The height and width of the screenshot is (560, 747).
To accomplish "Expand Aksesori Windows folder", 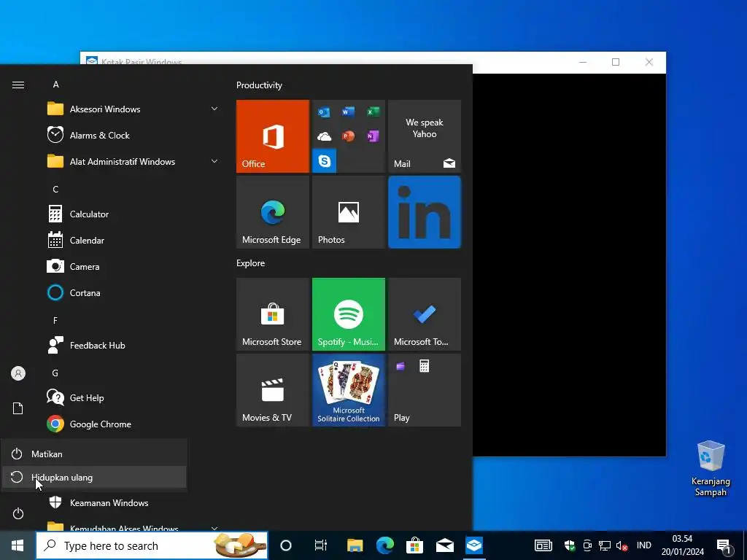I will [133, 109].
